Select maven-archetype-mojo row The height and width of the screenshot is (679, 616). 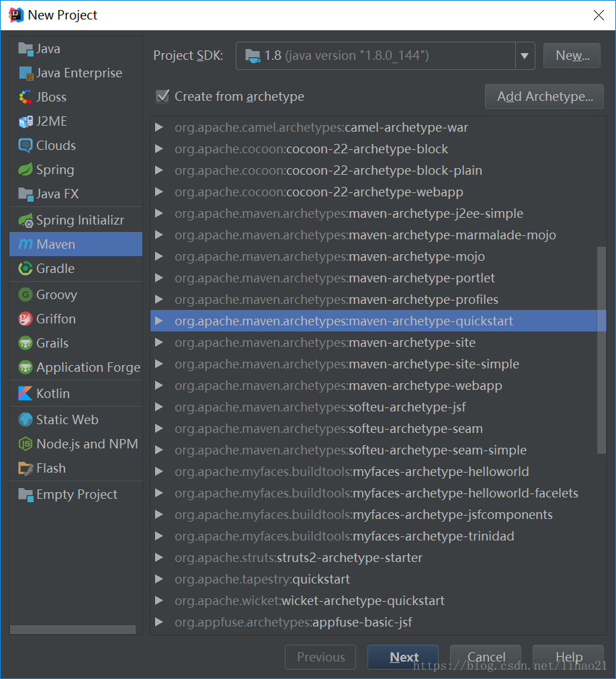point(378,256)
